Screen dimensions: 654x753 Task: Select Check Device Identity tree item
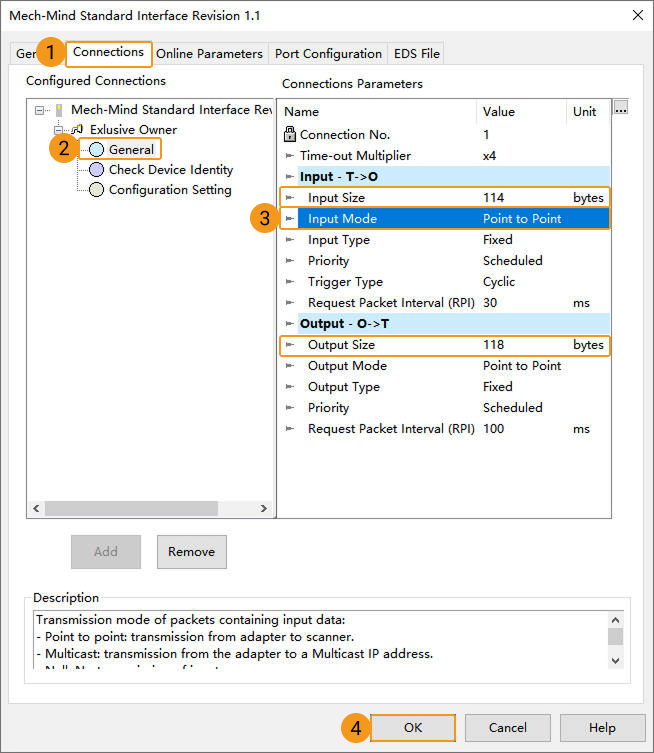(x=171, y=170)
